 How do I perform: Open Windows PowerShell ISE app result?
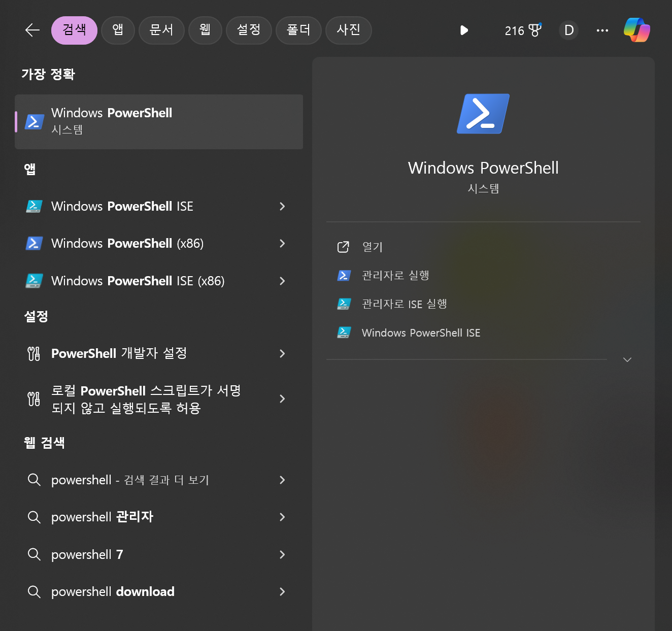tap(159, 206)
